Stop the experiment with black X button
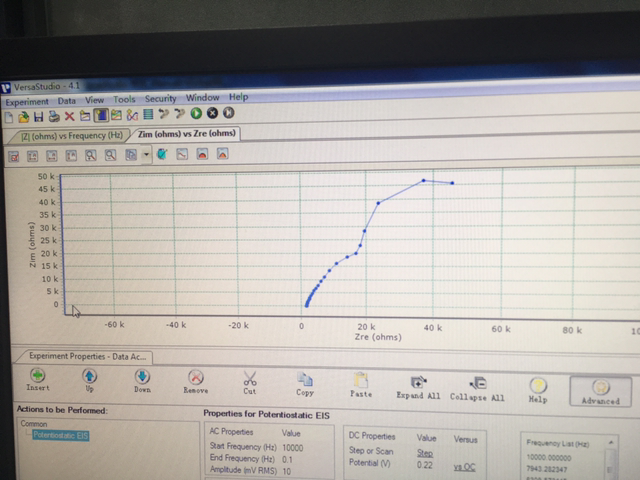Viewport: 640px width, 480px height. click(x=212, y=113)
